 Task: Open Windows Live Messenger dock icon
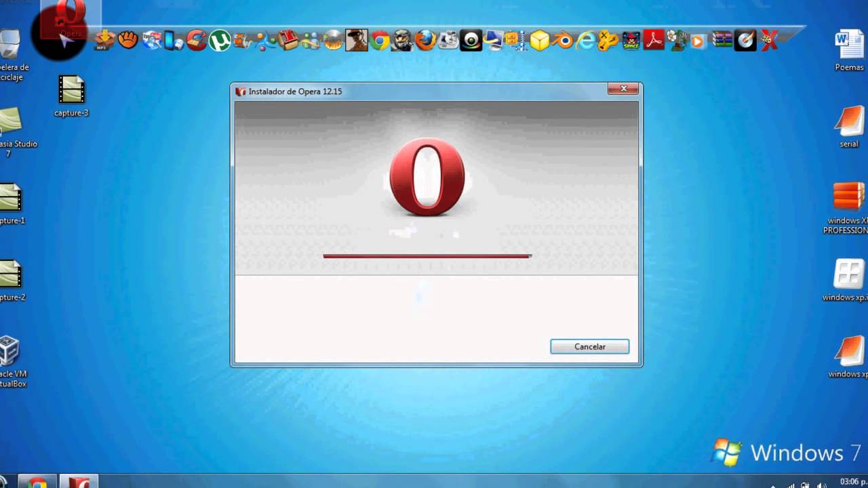pos(311,41)
